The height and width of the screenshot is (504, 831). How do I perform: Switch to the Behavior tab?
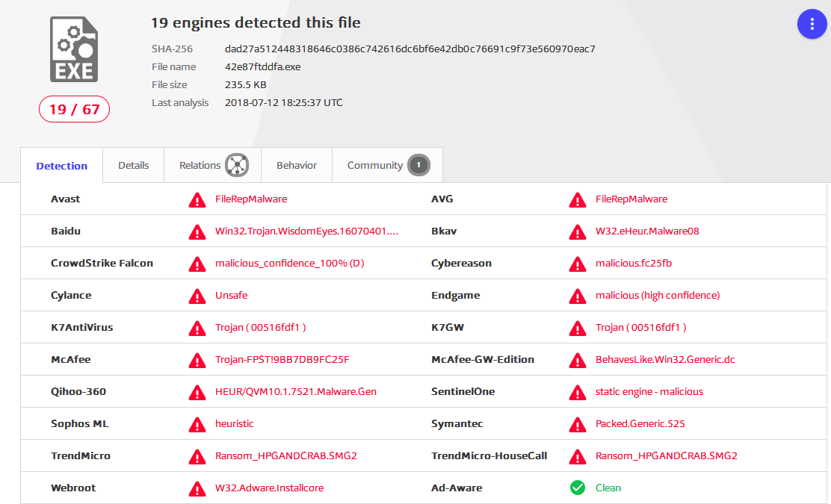pyautogui.click(x=297, y=165)
